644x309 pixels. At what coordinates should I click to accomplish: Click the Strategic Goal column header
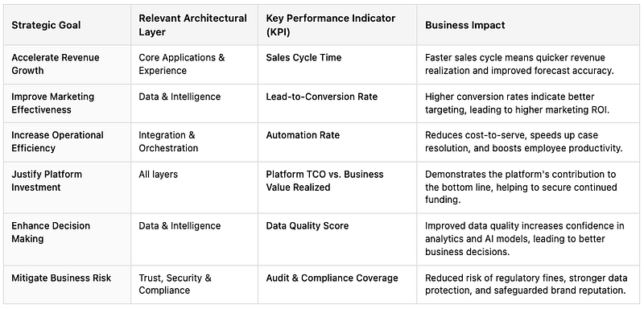click(x=46, y=25)
